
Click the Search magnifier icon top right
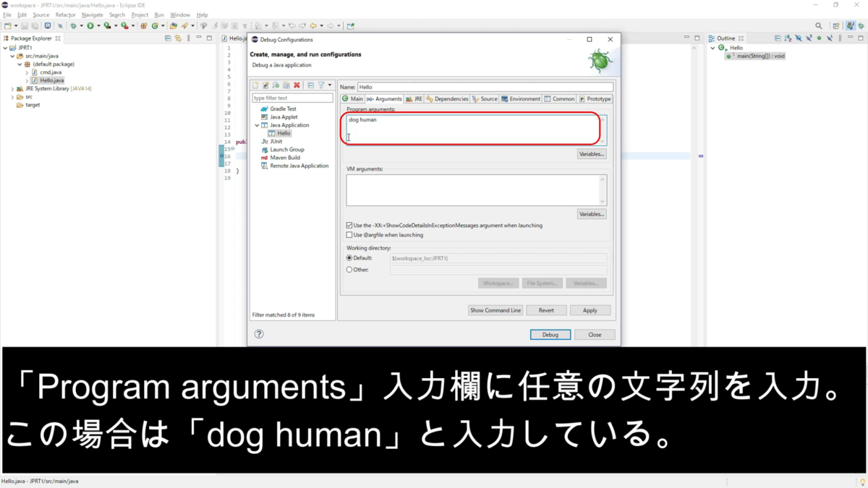pos(819,26)
